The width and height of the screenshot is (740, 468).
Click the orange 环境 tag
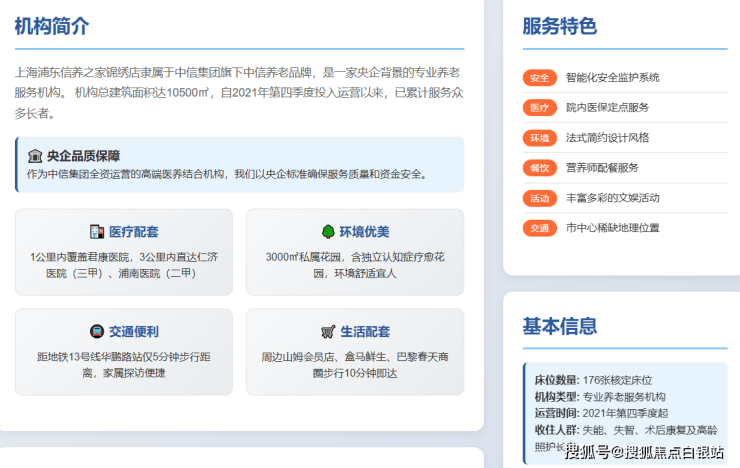539,138
